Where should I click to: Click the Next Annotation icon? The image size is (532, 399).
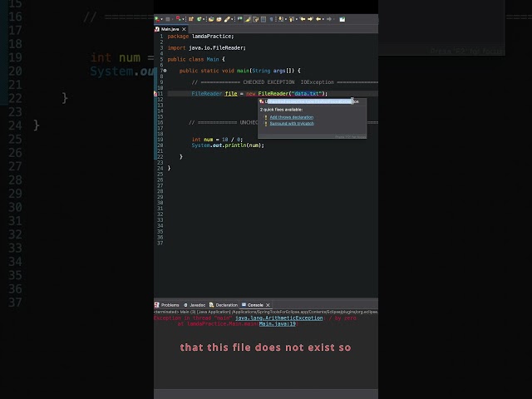[x=281, y=19]
